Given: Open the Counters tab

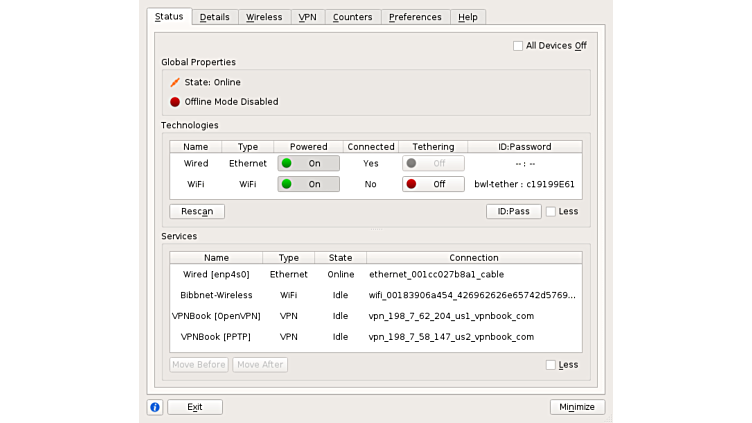Looking at the screenshot, I should [x=352, y=17].
